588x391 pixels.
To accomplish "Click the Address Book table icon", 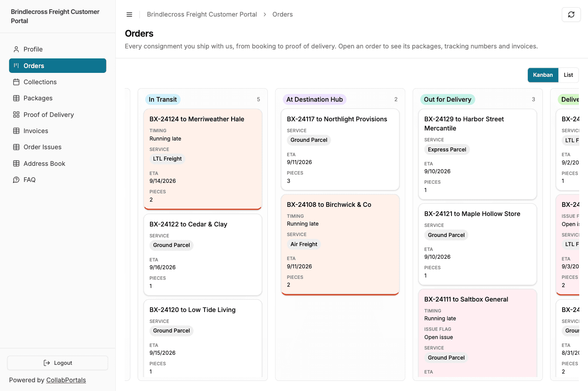I will [16, 164].
